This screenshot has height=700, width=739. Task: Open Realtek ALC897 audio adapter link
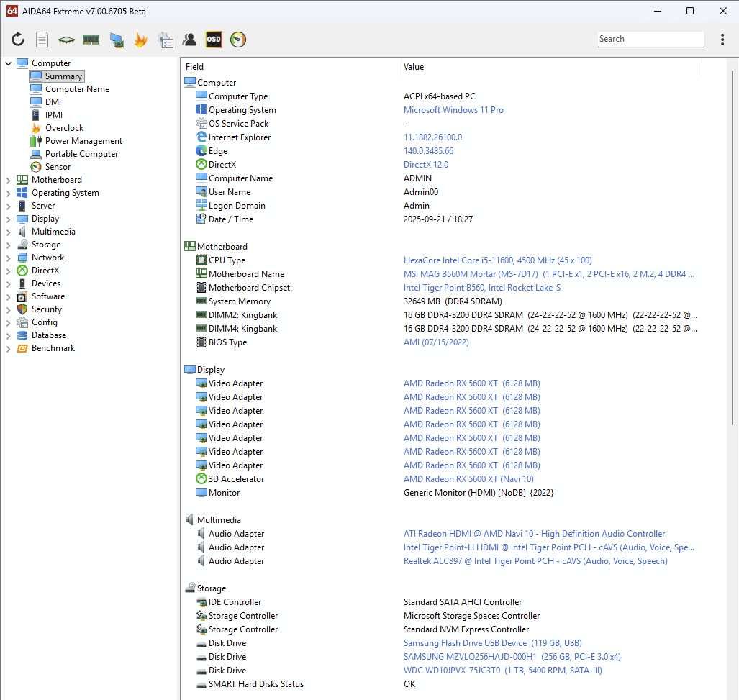coord(535,560)
